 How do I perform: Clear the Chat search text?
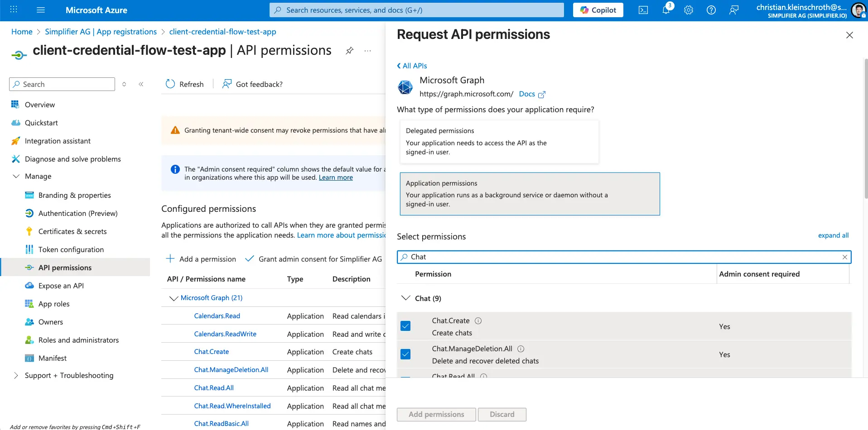(844, 257)
